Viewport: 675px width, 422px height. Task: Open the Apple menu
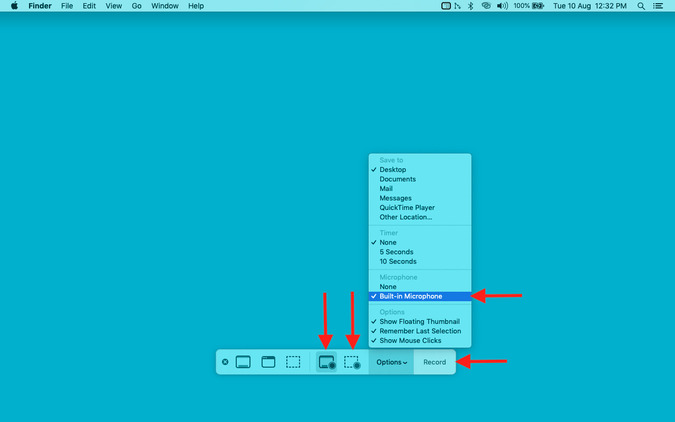pos(14,6)
